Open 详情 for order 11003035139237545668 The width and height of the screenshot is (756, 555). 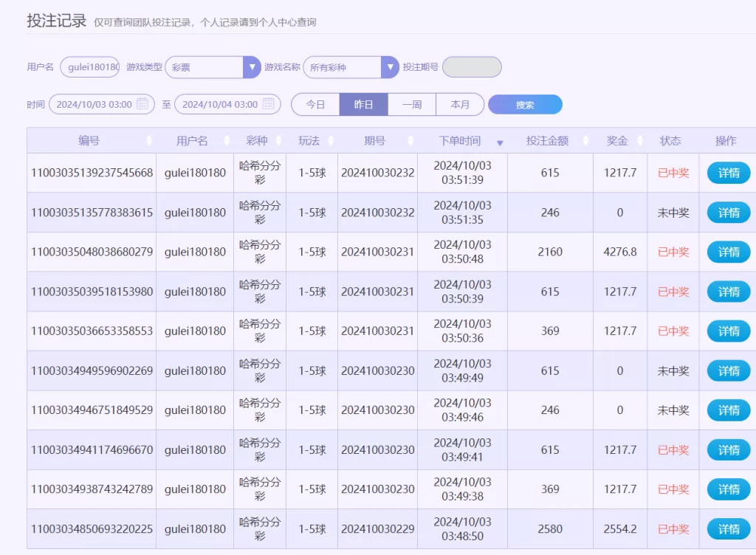[x=729, y=173]
